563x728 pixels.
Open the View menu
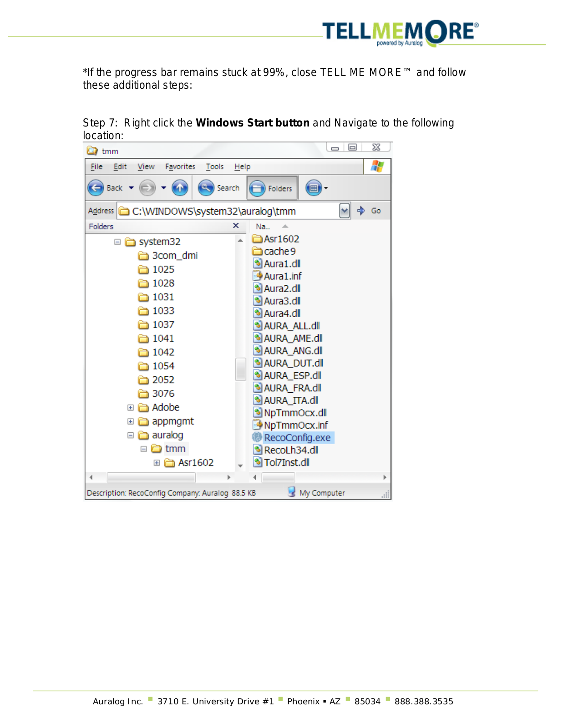[x=146, y=167]
